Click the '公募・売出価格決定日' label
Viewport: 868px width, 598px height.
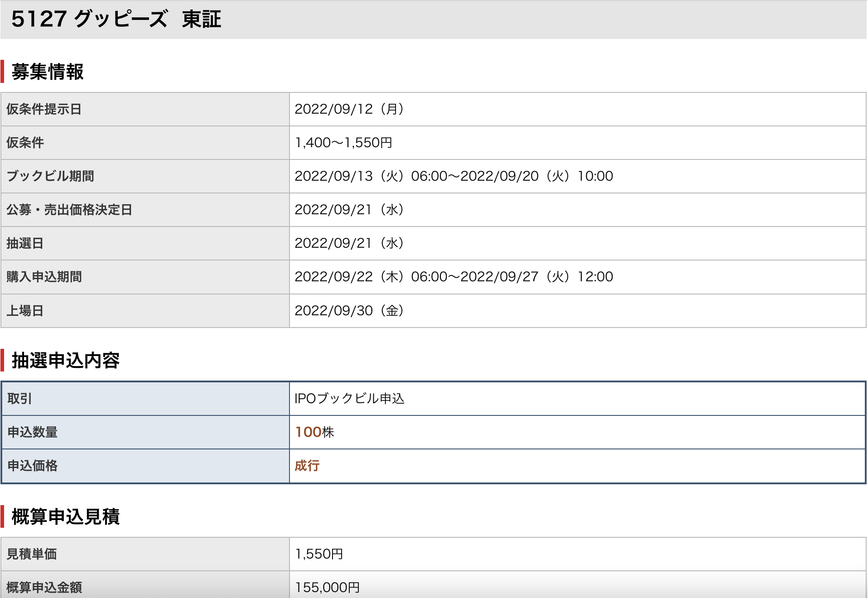coord(69,210)
